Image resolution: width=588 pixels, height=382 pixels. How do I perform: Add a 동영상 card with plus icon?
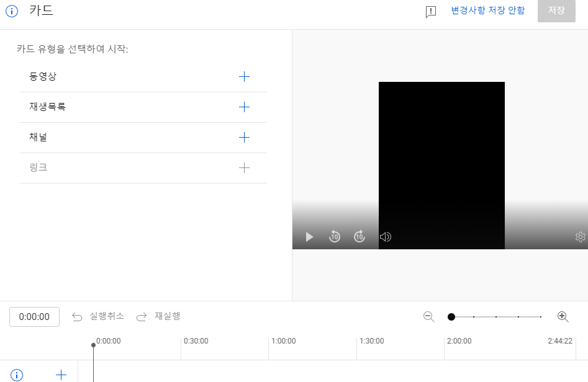(x=244, y=77)
